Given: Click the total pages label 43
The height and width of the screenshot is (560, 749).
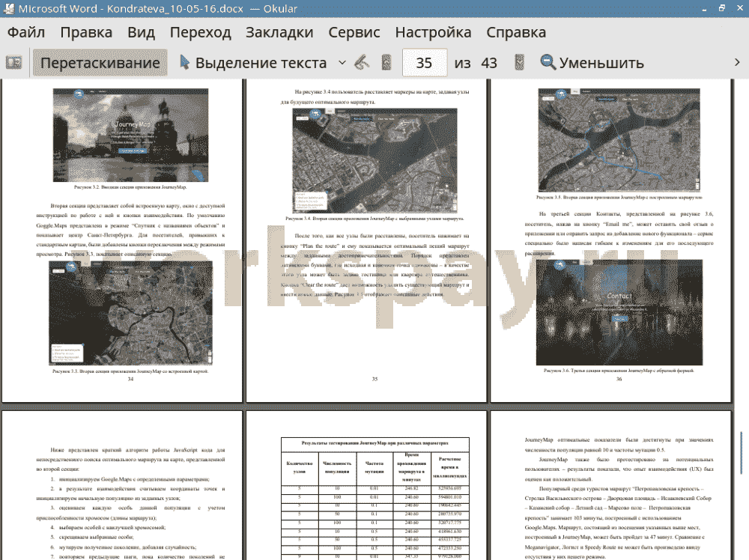Looking at the screenshot, I should click(x=488, y=63).
